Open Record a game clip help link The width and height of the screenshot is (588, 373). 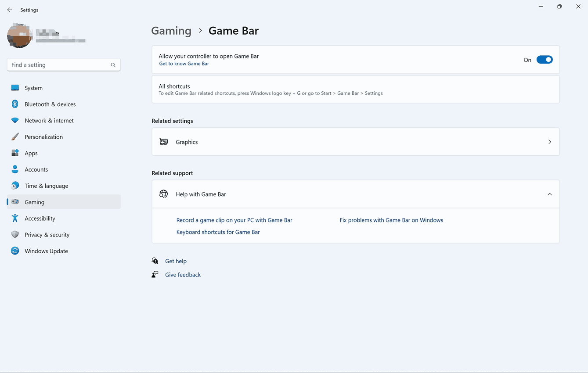point(234,220)
